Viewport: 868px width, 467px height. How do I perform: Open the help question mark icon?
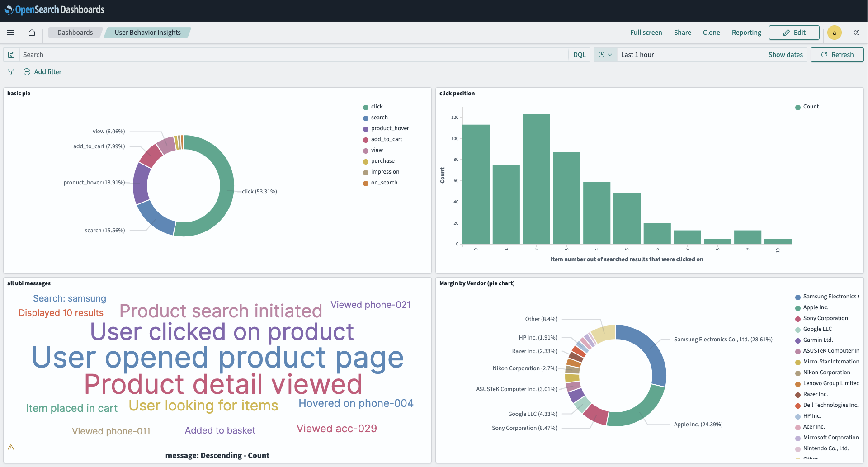click(x=856, y=33)
